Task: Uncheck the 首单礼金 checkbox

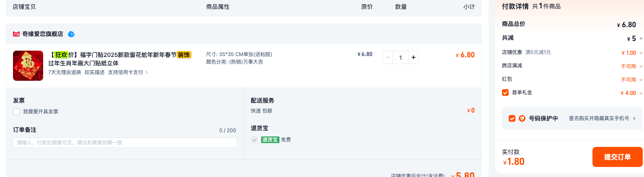Action: click(x=505, y=92)
